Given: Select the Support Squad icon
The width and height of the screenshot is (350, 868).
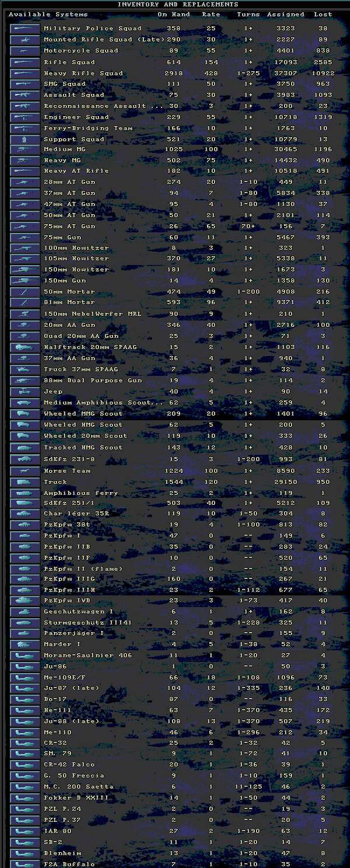Looking at the screenshot, I should [x=25, y=139].
